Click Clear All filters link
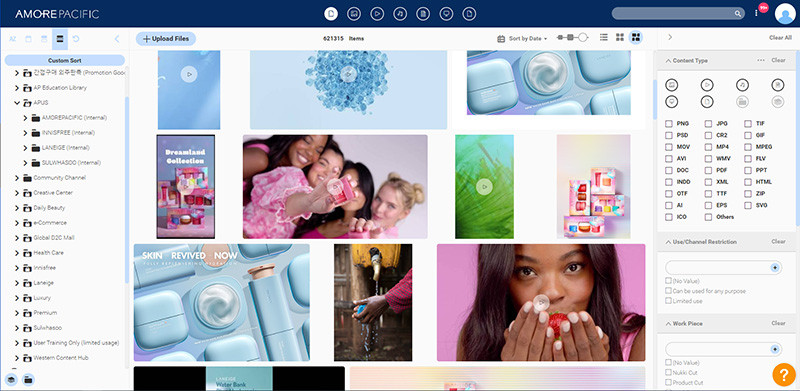 tap(780, 38)
